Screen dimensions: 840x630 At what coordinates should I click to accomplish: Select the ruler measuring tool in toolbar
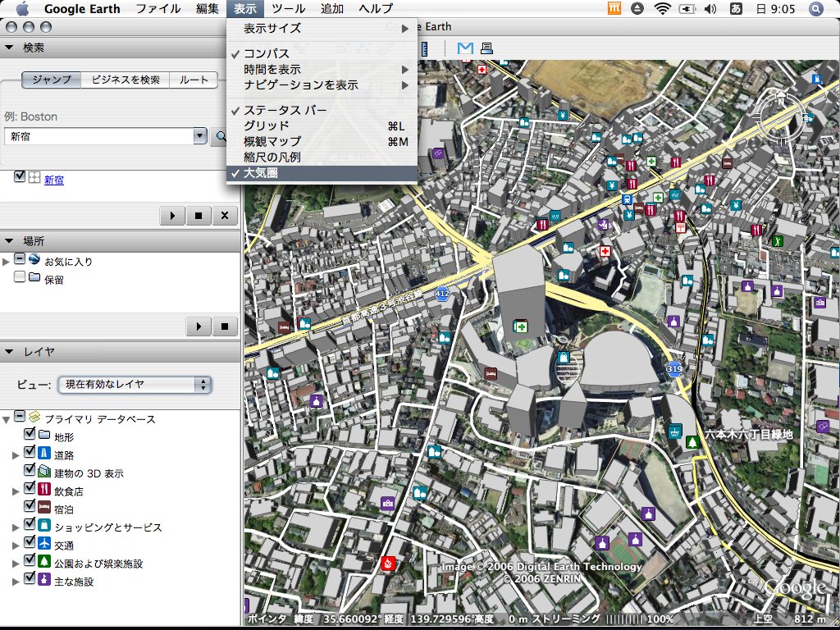click(424, 48)
